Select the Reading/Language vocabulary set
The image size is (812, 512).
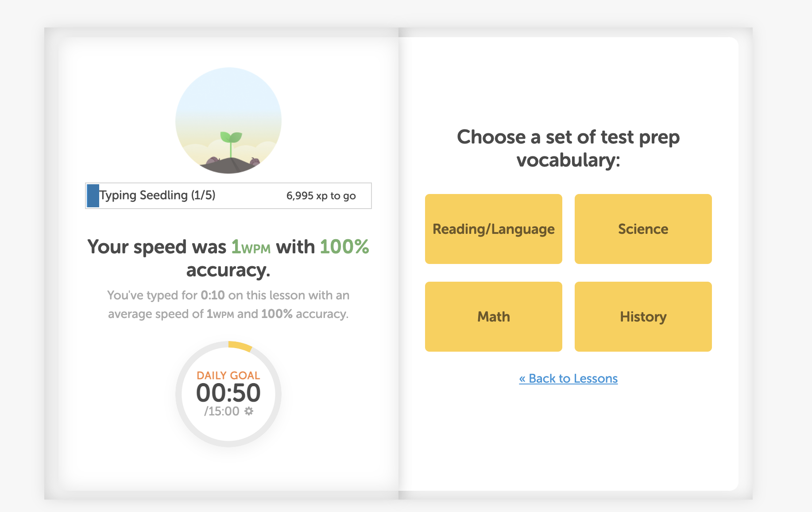pos(494,229)
